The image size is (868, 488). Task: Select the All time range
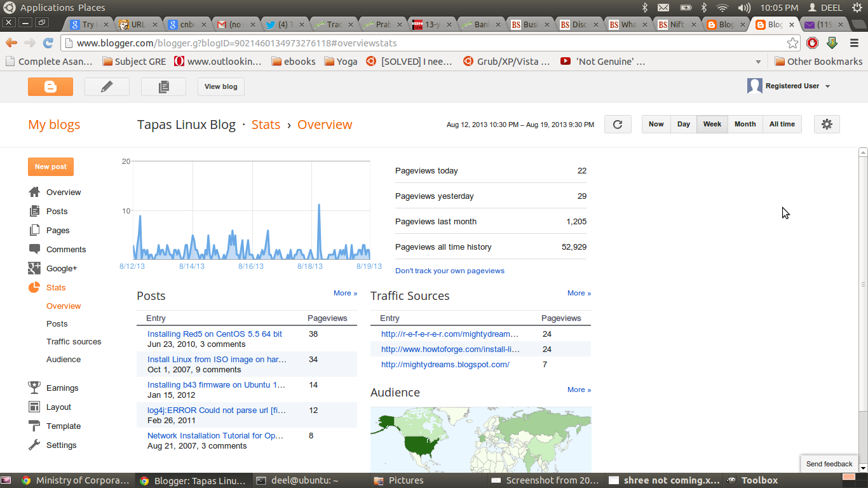(x=782, y=124)
